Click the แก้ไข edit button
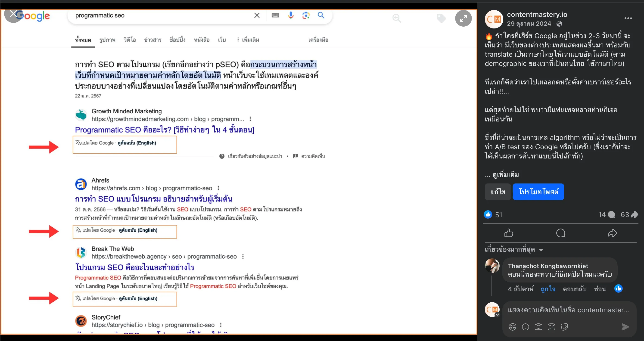This screenshot has width=644, height=341. tap(497, 192)
